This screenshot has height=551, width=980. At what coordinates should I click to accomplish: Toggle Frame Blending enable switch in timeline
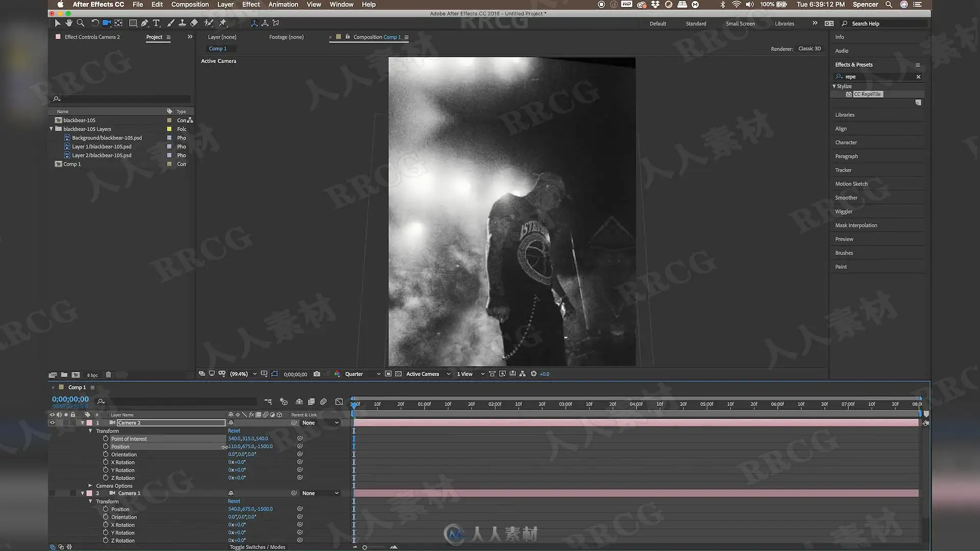[311, 402]
